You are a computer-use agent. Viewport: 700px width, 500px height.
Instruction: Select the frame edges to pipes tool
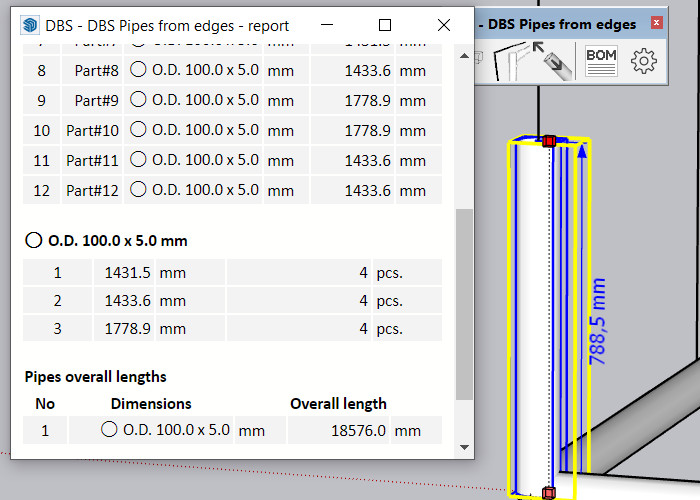point(510,62)
